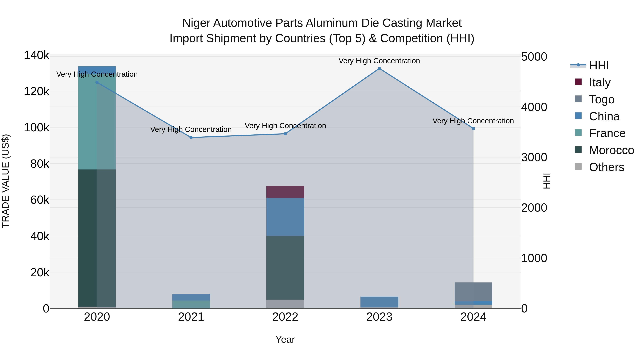This screenshot has width=644, height=362.
Task: Click the TRADE VALUE (US$) axis title
Action: click(x=6, y=181)
